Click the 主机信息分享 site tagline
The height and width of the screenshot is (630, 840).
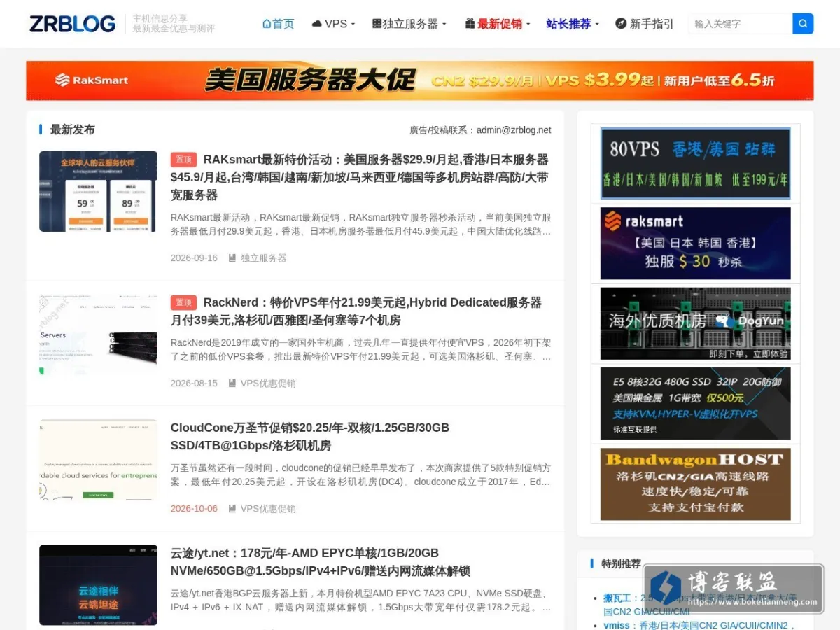pos(160,18)
